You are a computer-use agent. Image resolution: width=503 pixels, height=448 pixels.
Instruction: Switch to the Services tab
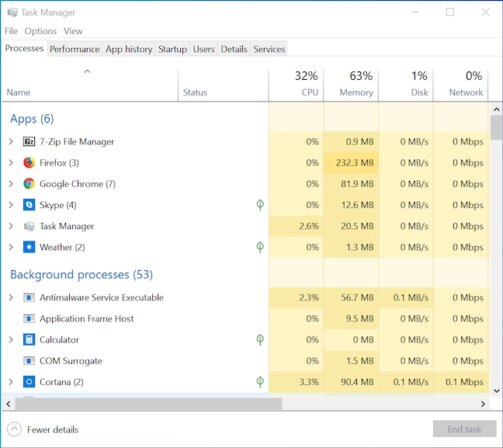pyautogui.click(x=269, y=49)
